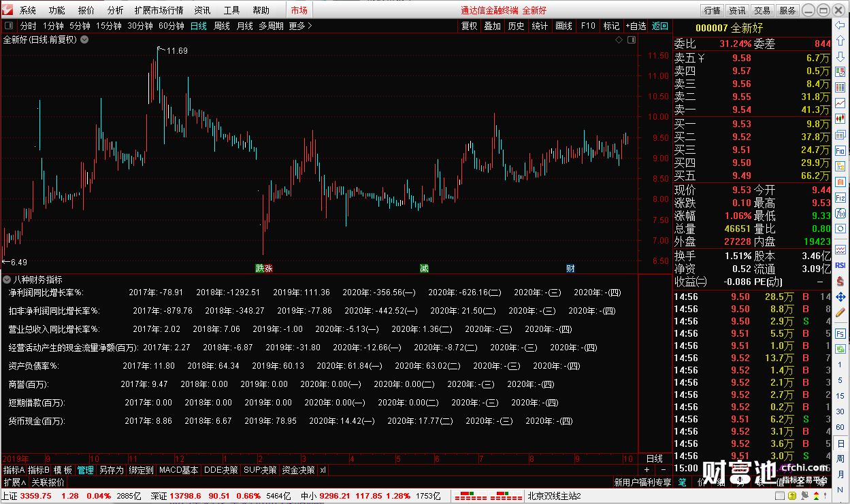Collapse the 八种财务指标 panel expander

click(7, 279)
